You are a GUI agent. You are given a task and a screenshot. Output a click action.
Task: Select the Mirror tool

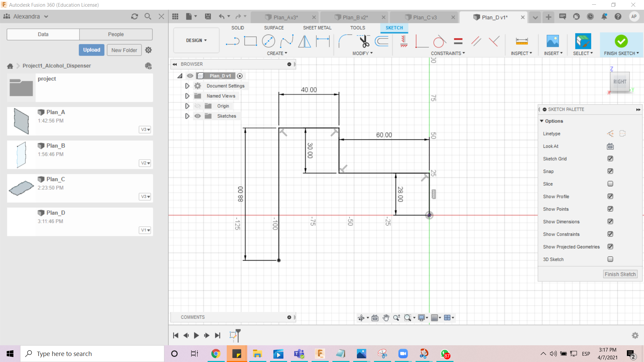[305, 41]
